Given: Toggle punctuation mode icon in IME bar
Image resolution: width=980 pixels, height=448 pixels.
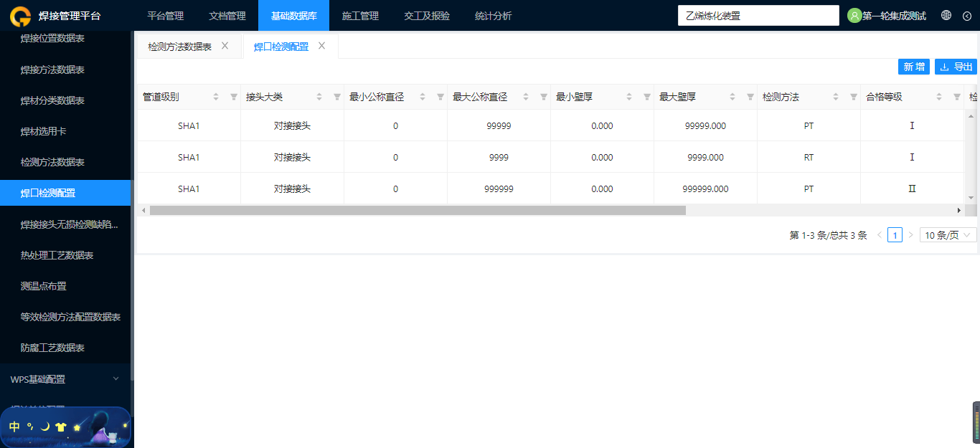Looking at the screenshot, I should (30, 426).
